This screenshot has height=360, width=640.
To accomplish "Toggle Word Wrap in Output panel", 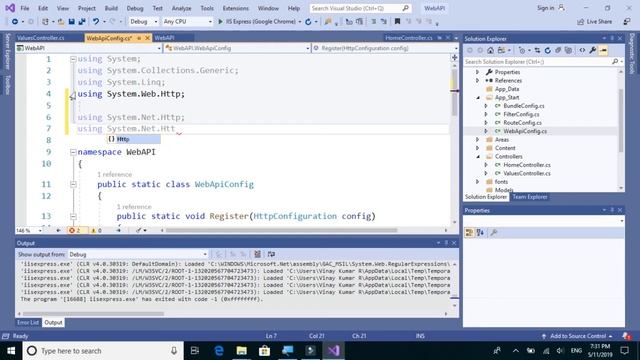I will point(271,254).
